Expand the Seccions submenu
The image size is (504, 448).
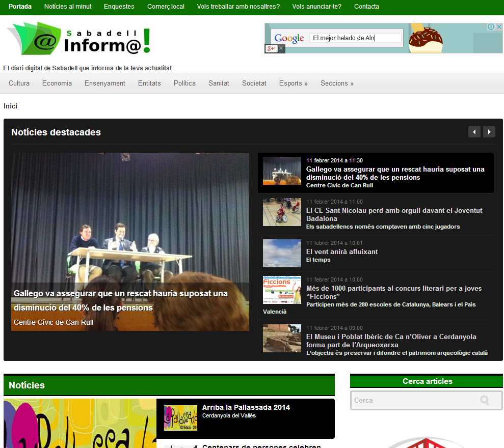[x=337, y=83]
